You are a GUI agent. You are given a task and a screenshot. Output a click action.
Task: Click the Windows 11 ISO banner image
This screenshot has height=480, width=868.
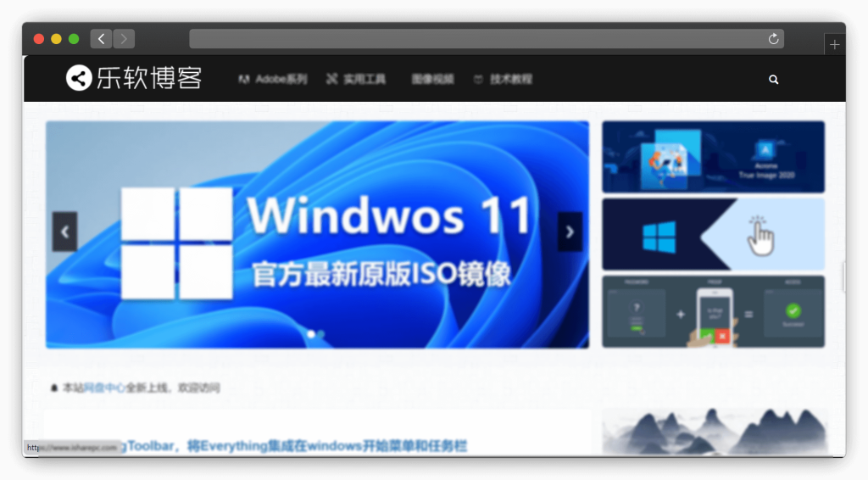(x=317, y=235)
